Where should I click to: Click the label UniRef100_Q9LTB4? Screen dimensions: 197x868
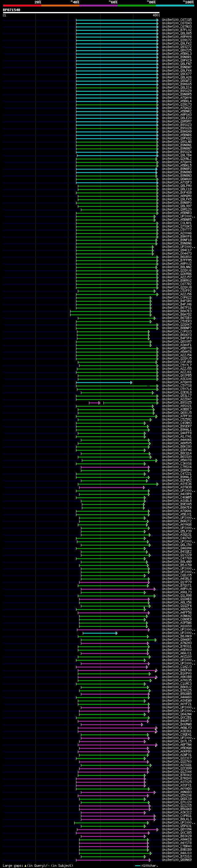177,155
